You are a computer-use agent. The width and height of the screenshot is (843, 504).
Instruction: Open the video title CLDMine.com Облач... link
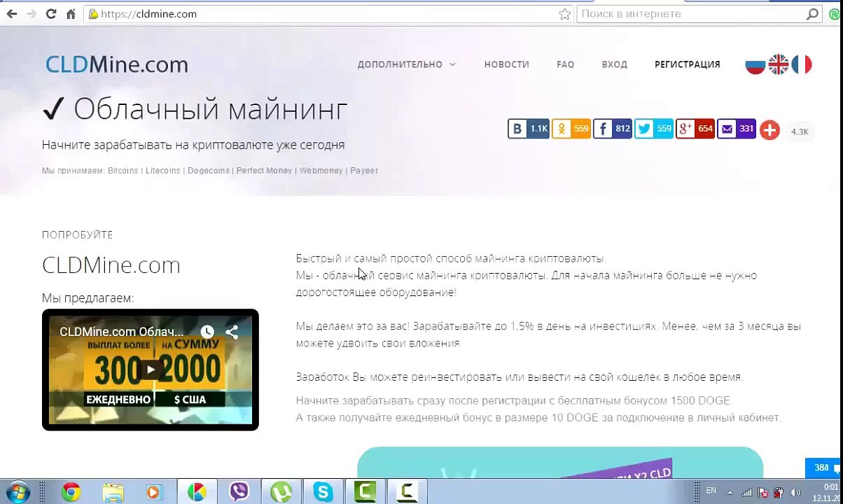(121, 332)
